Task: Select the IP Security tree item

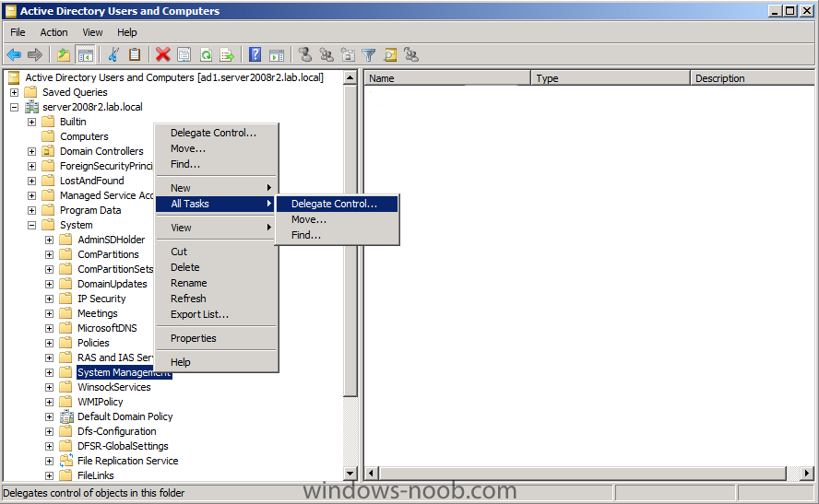Action: pos(101,299)
